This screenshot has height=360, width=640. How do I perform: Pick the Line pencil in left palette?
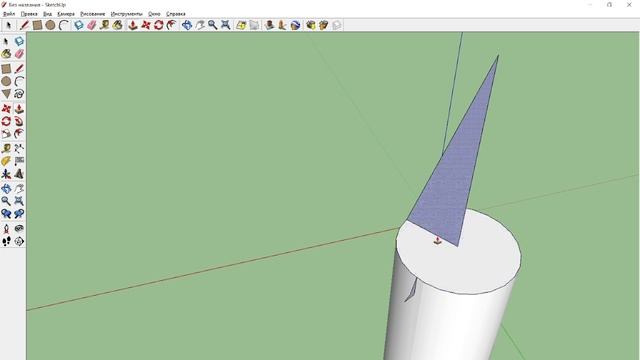pyautogui.click(x=19, y=69)
